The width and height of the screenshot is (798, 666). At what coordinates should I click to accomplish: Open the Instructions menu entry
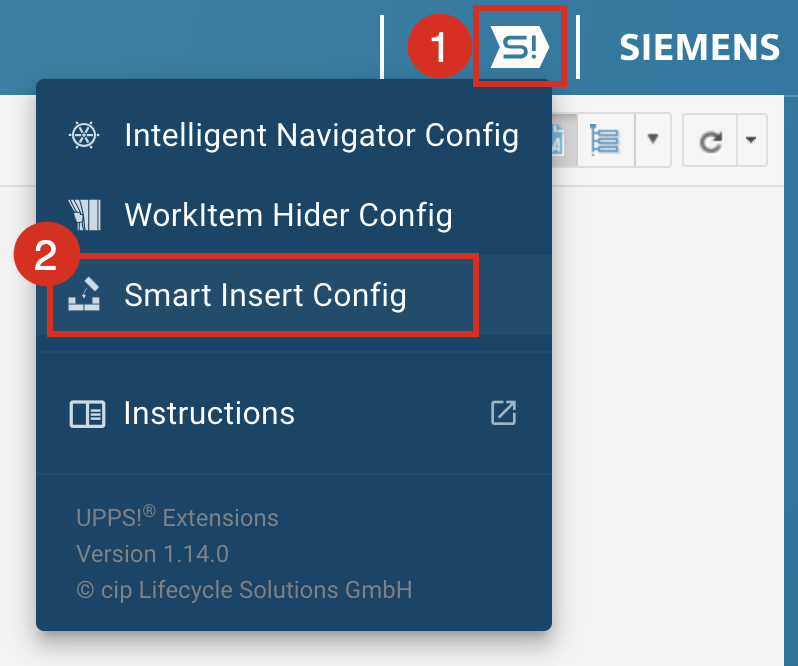pyautogui.click(x=209, y=414)
